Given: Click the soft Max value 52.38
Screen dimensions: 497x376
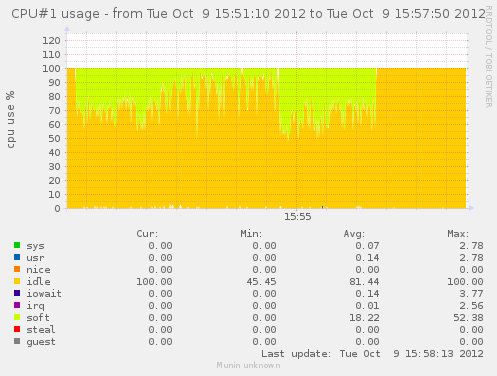Looking at the screenshot, I should pyautogui.click(x=468, y=318).
